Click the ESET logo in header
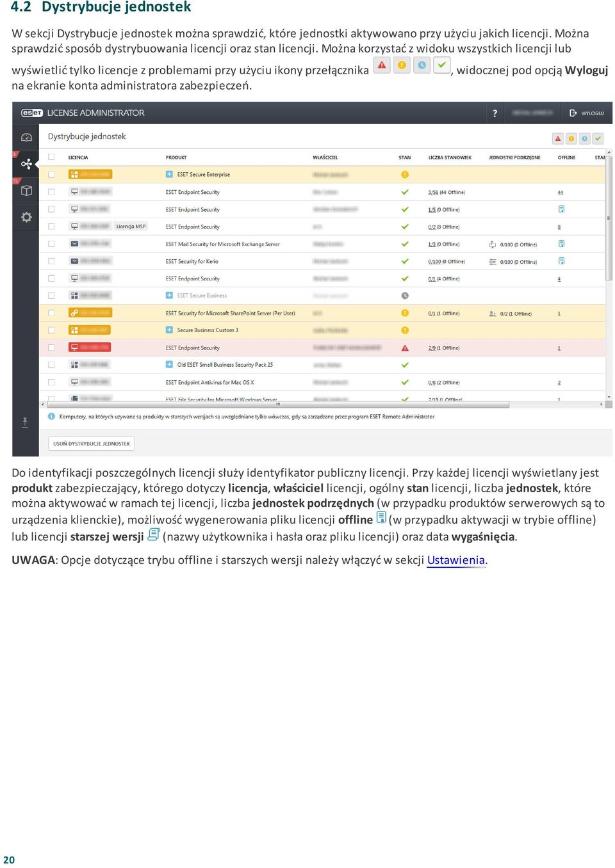615x868 pixels. click(32, 113)
